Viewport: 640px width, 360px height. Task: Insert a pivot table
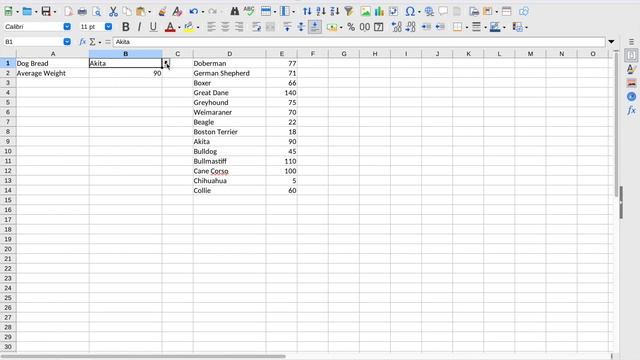393,11
